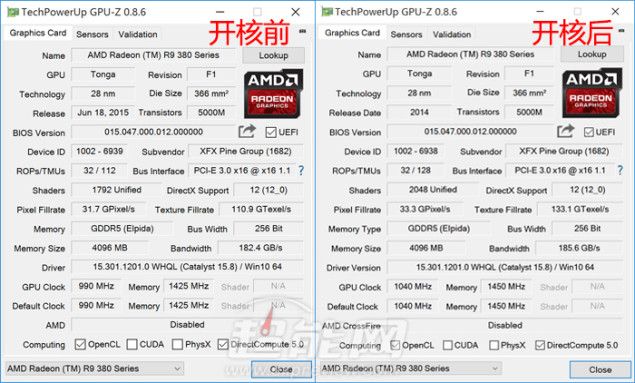This screenshot has width=635, height=383.
Task: Click the AMD Radeon logo in left window
Action: point(273,94)
